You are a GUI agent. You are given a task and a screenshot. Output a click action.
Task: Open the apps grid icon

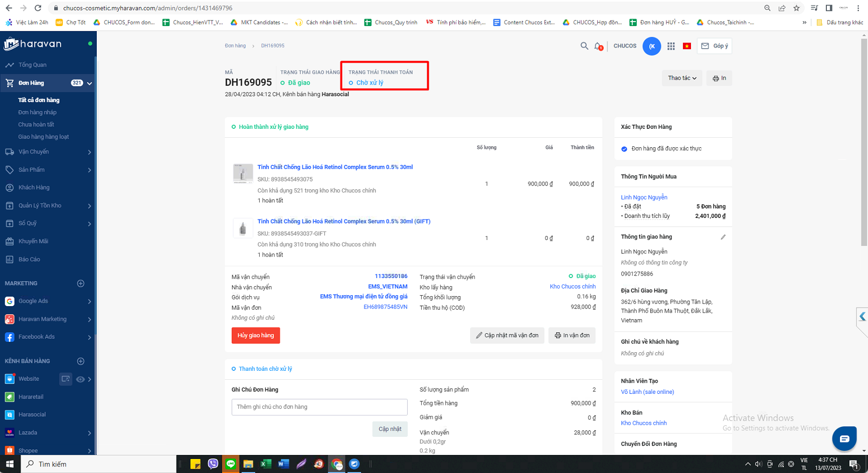[x=671, y=46]
